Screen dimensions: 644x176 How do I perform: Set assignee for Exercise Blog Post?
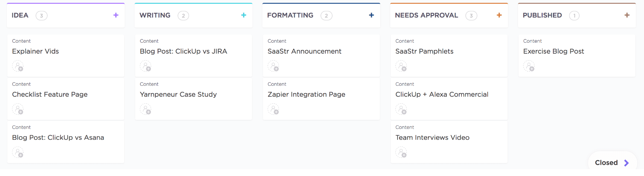pos(529,66)
